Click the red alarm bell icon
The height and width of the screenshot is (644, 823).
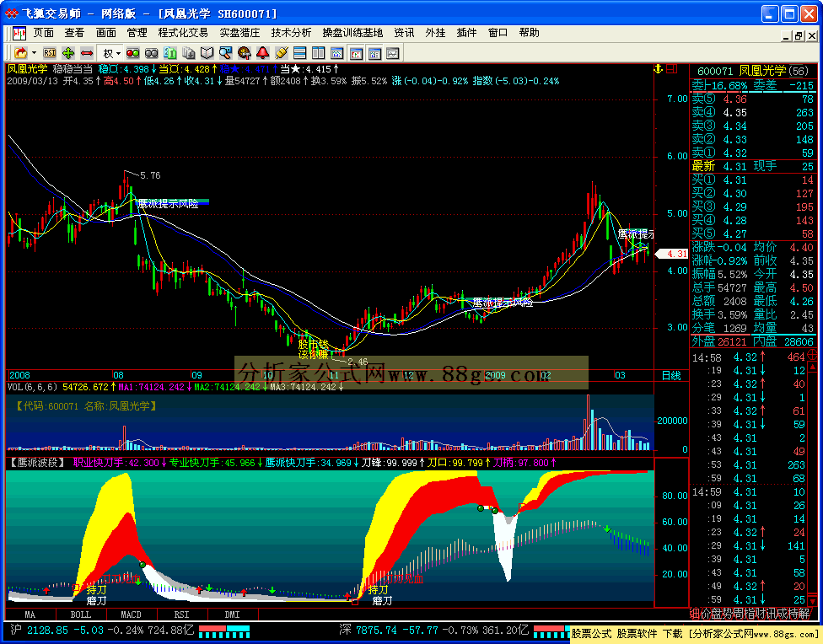[262, 52]
